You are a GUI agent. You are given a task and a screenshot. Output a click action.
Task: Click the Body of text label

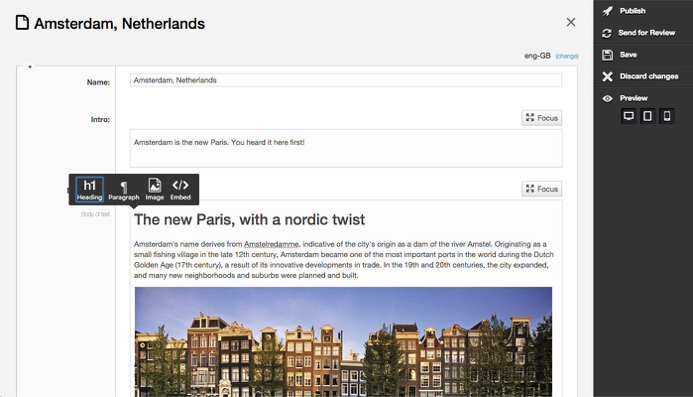pyautogui.click(x=95, y=214)
